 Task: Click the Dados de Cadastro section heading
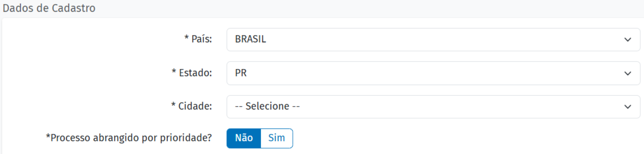coord(49,8)
